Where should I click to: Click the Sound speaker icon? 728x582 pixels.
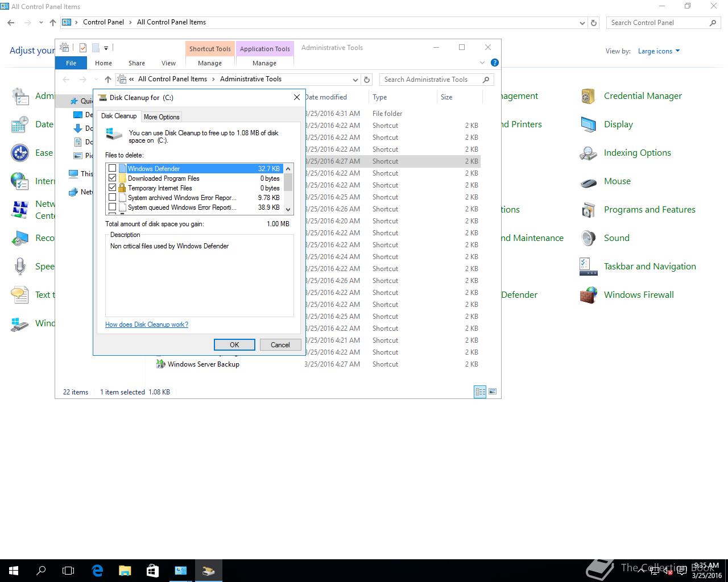pyautogui.click(x=588, y=238)
